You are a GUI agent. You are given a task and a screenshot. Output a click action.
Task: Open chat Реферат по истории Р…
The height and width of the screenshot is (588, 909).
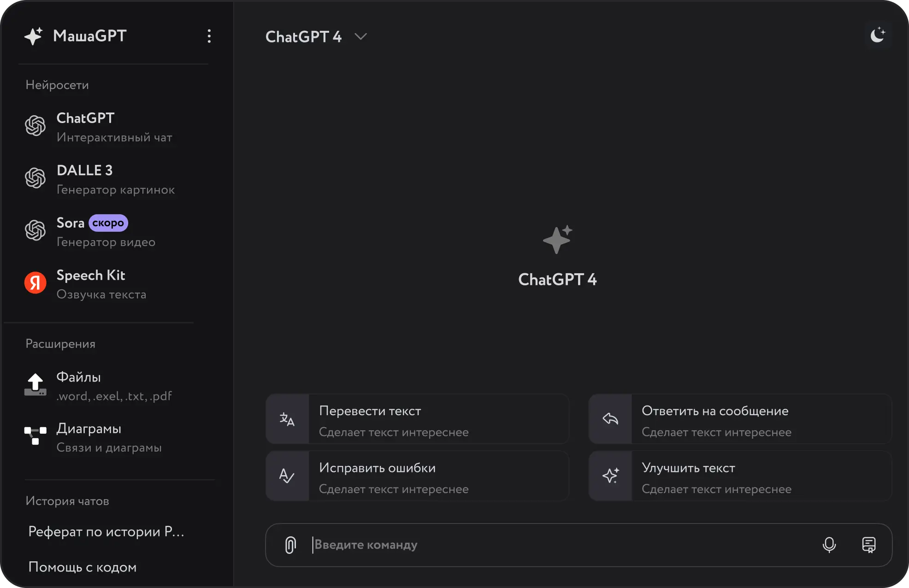click(106, 531)
